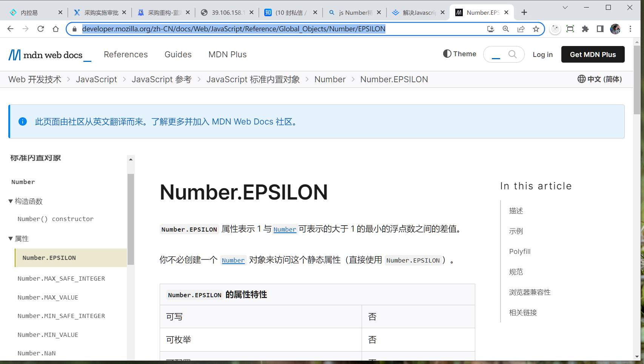The image size is (644, 364).
Task: Open the Number link in article text
Action: tap(285, 229)
